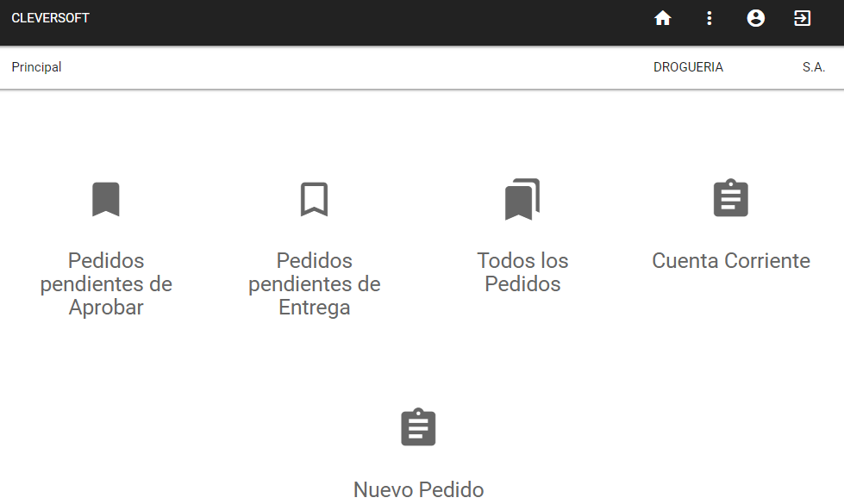Click the Todos los Pedidos text link

pos(522,272)
